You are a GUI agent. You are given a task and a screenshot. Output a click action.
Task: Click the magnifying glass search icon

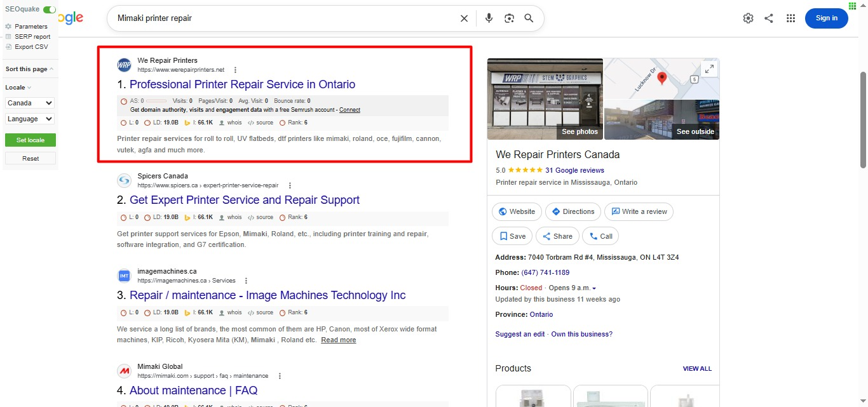529,18
